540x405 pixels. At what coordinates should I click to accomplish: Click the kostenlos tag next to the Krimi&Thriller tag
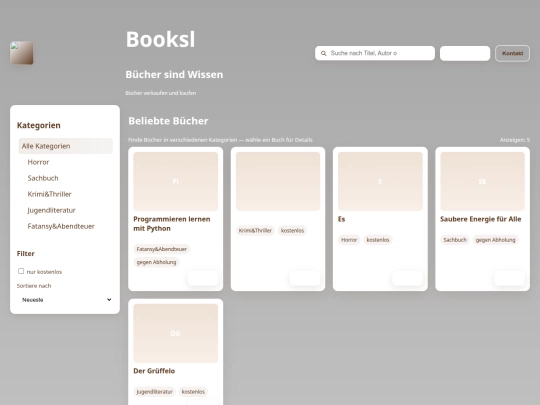click(292, 230)
